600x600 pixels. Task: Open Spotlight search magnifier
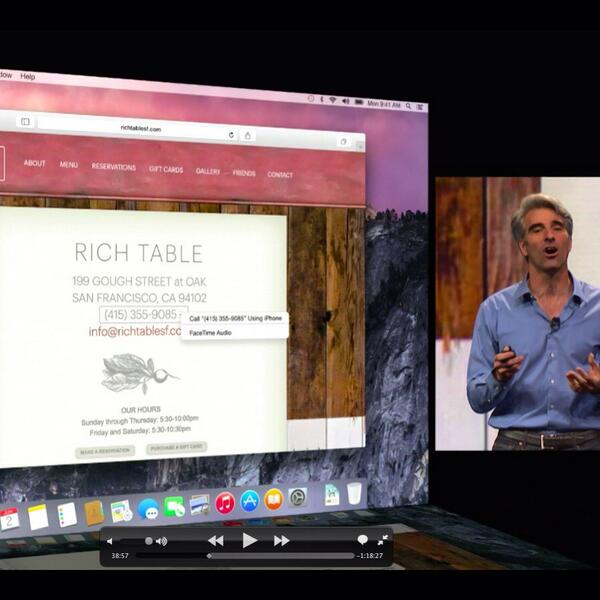point(409,106)
